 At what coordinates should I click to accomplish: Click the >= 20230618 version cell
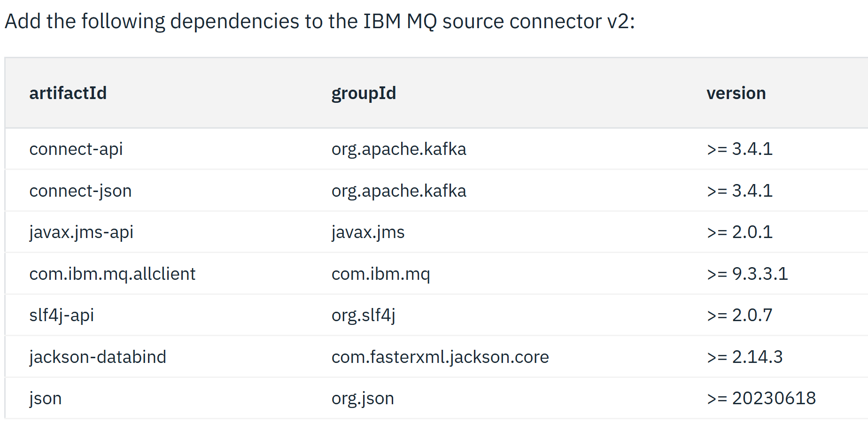point(761,399)
